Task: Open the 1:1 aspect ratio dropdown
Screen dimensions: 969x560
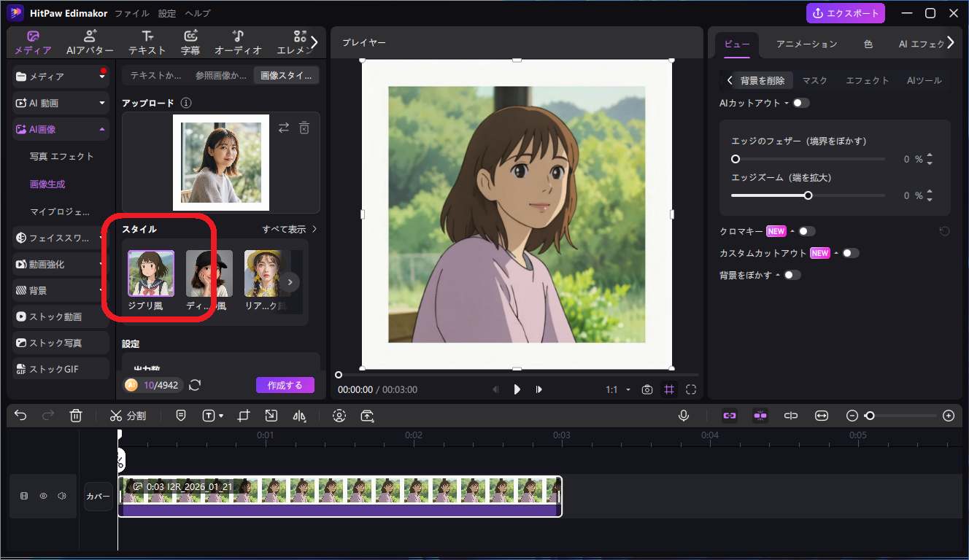Action: tap(617, 389)
